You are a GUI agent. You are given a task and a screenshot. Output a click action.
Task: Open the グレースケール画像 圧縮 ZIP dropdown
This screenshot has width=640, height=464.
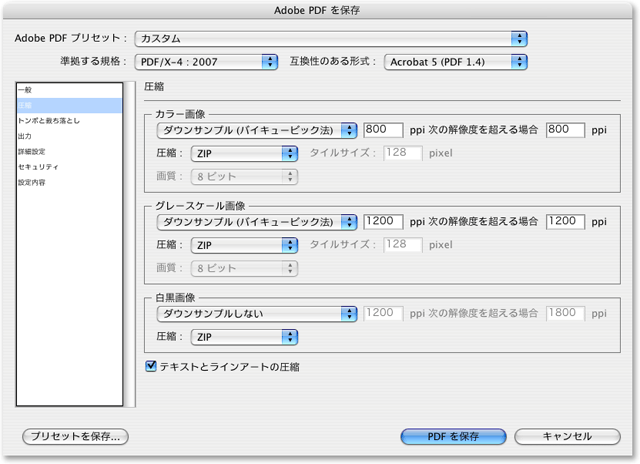(x=242, y=244)
